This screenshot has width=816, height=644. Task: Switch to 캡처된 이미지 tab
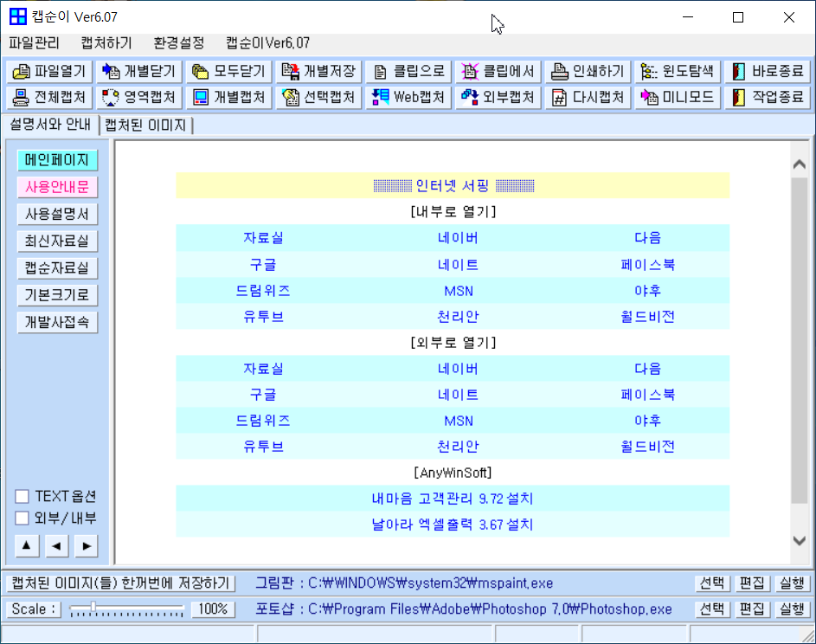[145, 125]
